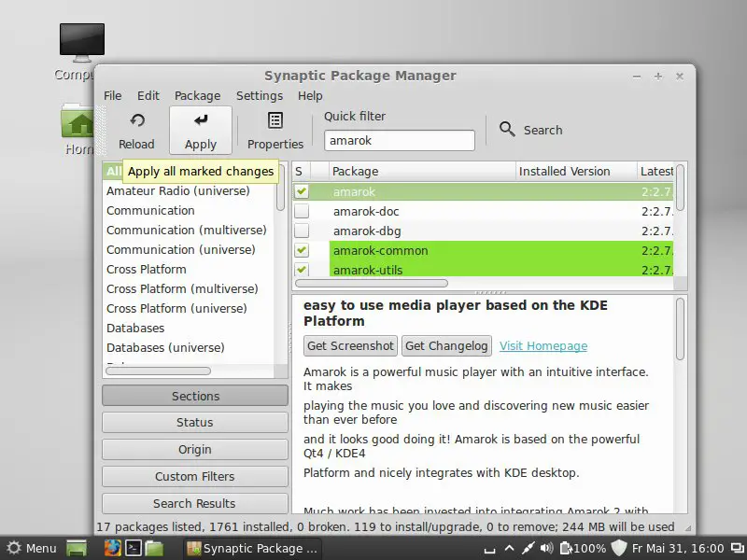Toggle the amarok package checkbox

point(302,191)
